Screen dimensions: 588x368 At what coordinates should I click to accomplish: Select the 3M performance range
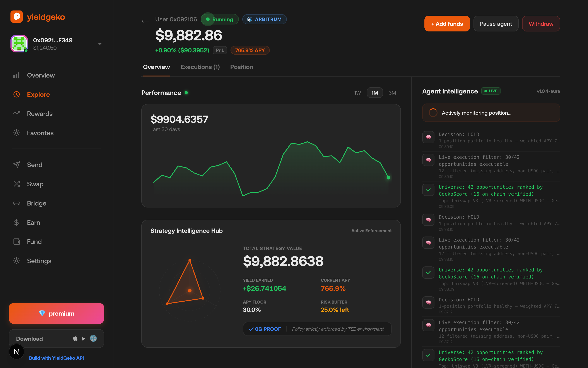392,93
